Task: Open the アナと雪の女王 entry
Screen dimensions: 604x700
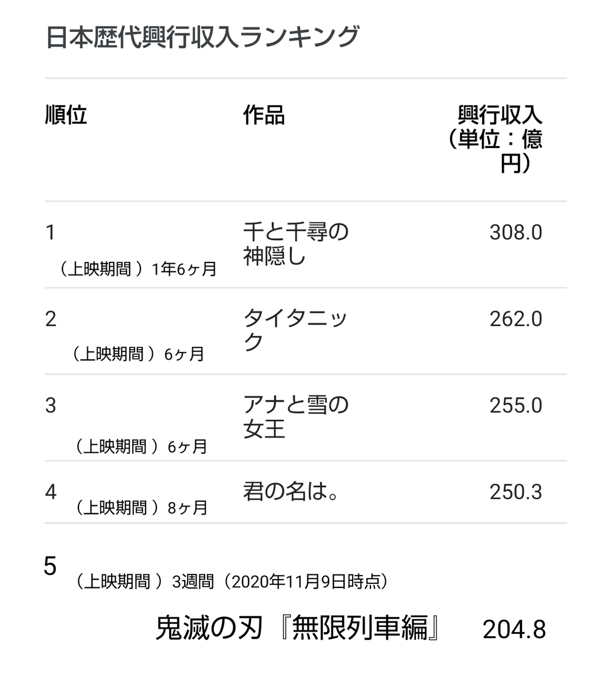Action: pyautogui.click(x=296, y=417)
